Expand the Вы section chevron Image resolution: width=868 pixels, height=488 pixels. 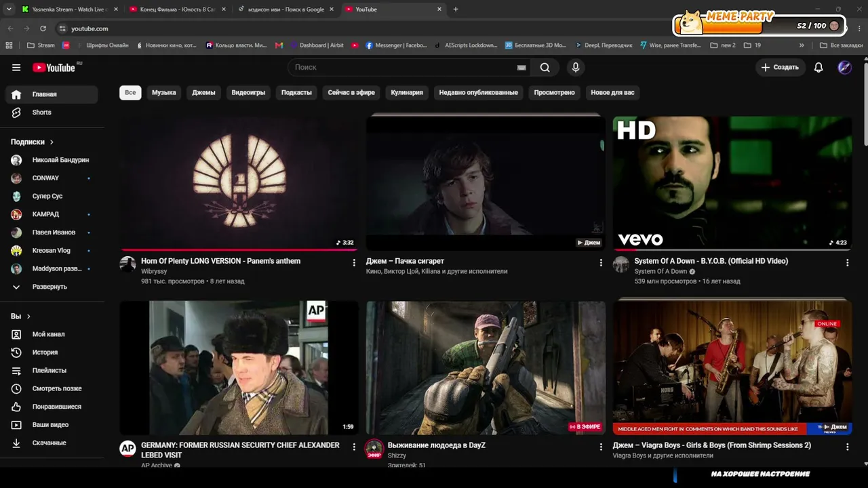[28, 317]
